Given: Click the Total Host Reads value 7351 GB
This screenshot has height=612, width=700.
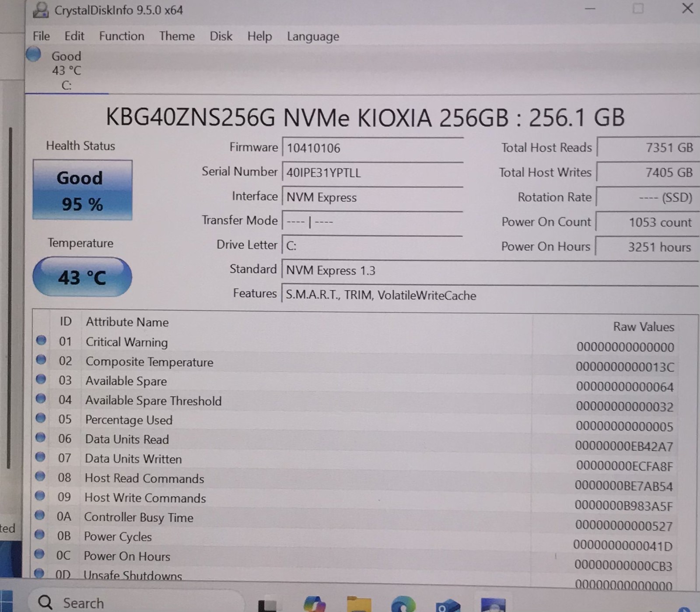Looking at the screenshot, I should click(x=648, y=148).
